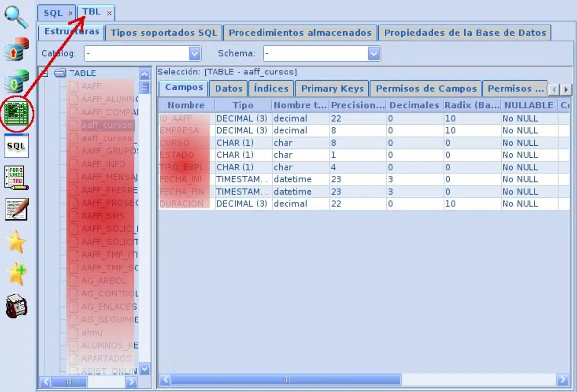Select the ESTADO field row name
The height and width of the screenshot is (392, 577).
point(177,155)
